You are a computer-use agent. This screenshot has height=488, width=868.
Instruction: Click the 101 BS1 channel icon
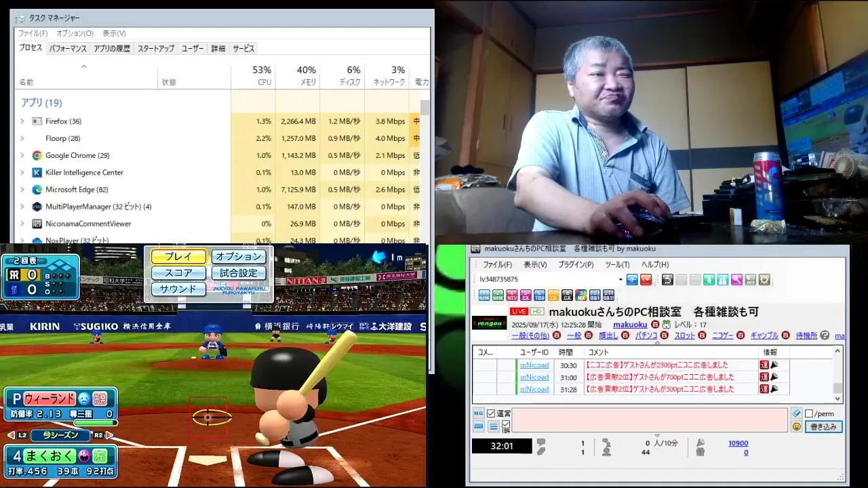pyautogui.click(x=595, y=295)
